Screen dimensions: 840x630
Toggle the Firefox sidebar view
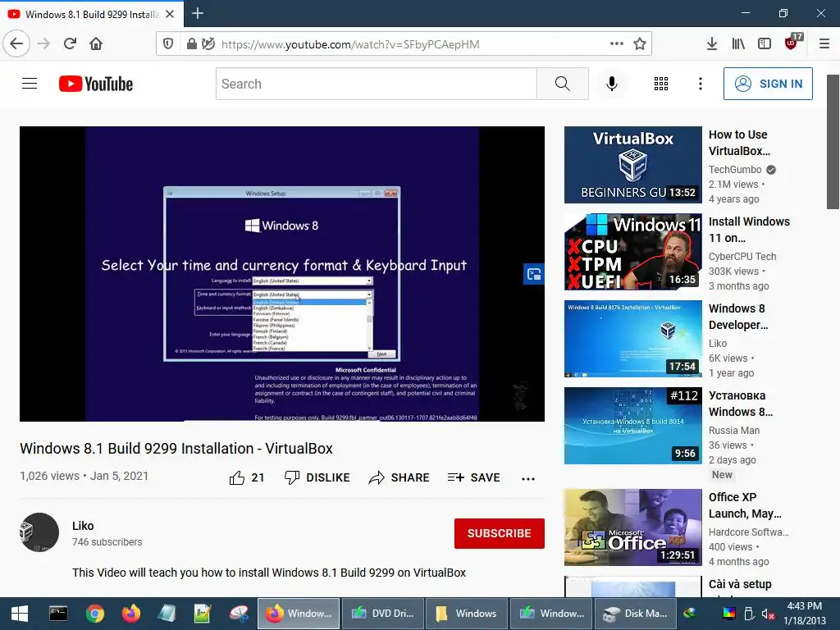point(765,44)
